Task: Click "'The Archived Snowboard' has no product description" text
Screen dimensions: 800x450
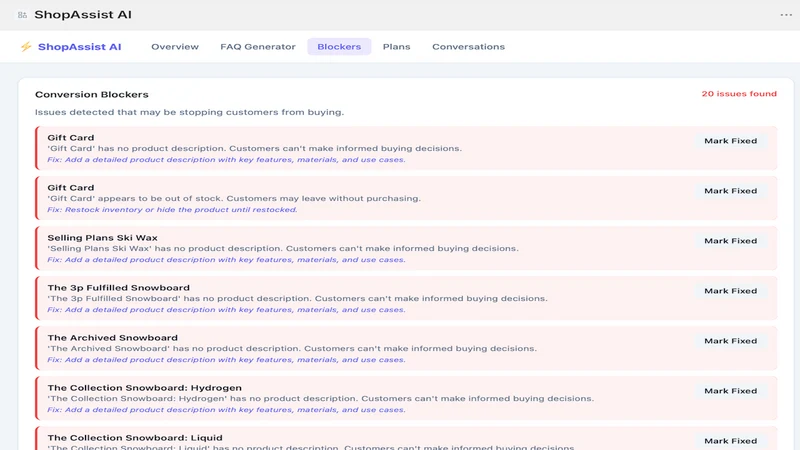Action: point(292,348)
